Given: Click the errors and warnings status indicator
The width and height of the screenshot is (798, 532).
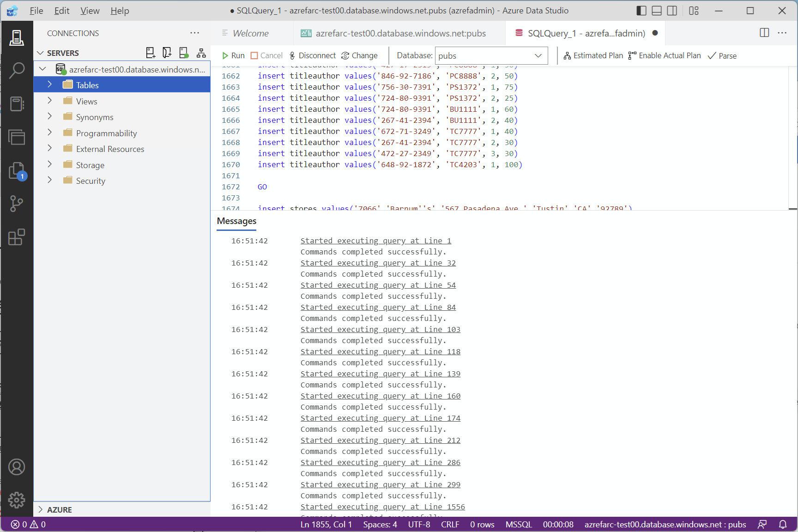Looking at the screenshot, I should click(x=28, y=525).
